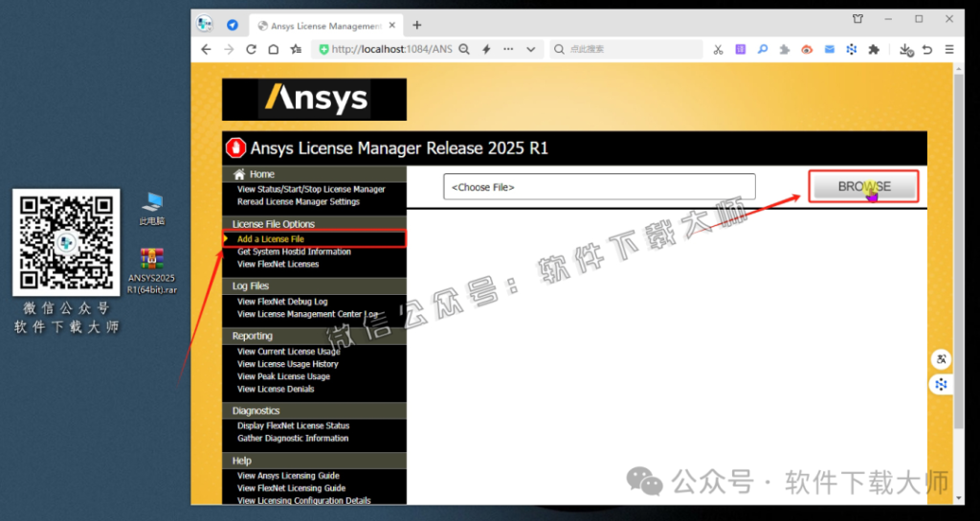This screenshot has height=521, width=980.
Task: Open the favorites star icon
Action: click(296, 50)
